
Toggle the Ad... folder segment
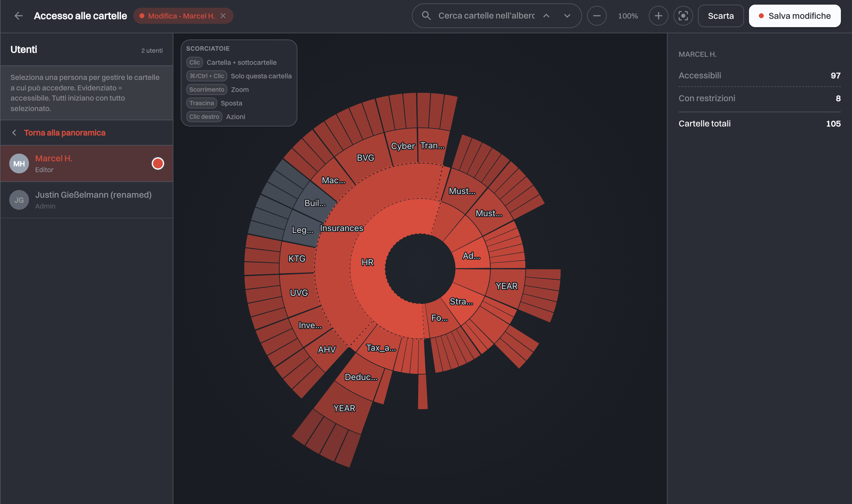471,256
